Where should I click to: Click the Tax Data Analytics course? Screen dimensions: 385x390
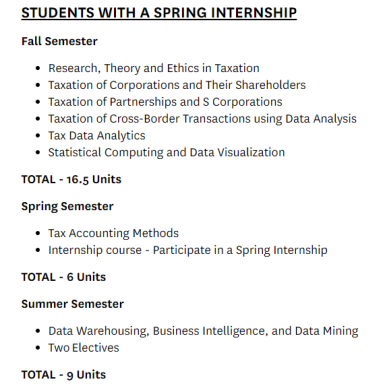click(x=97, y=136)
